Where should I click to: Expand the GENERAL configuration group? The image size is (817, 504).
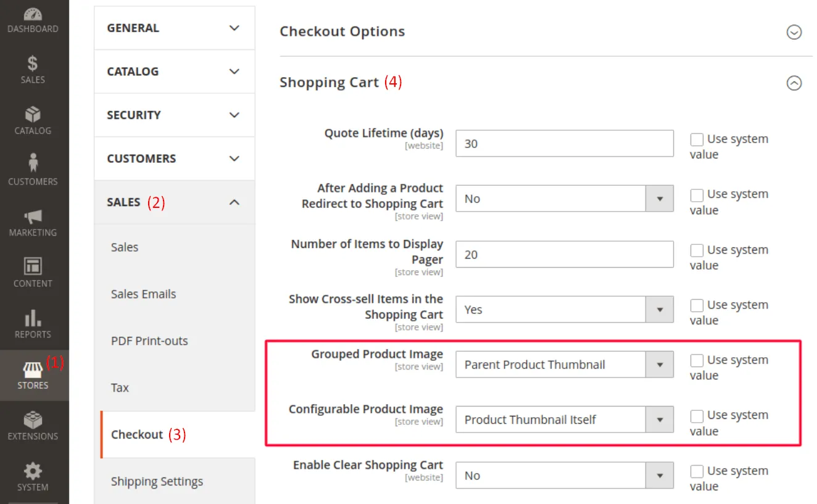point(174,28)
